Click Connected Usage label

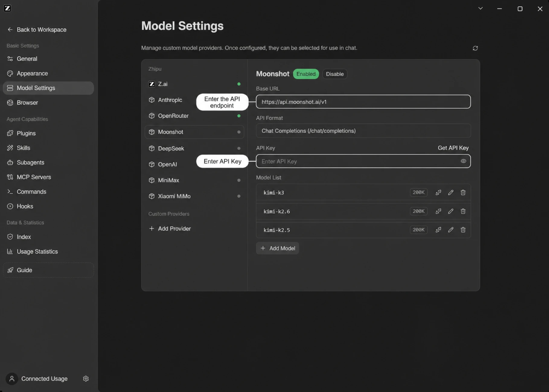(44, 378)
